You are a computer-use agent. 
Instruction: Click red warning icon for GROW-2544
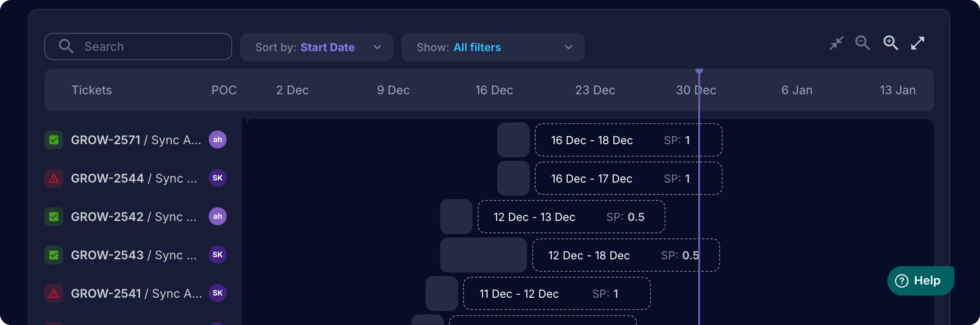pos(54,178)
